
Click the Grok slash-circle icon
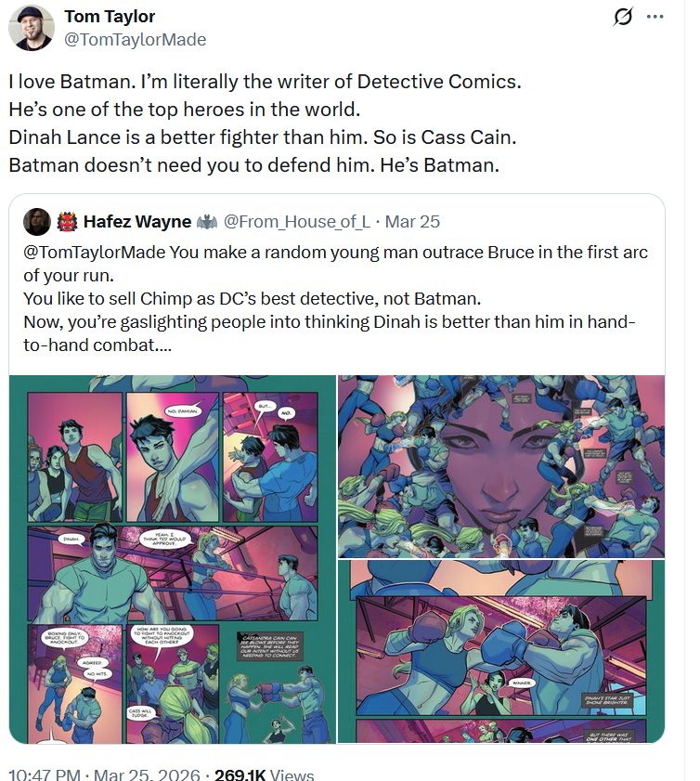pyautogui.click(x=624, y=18)
